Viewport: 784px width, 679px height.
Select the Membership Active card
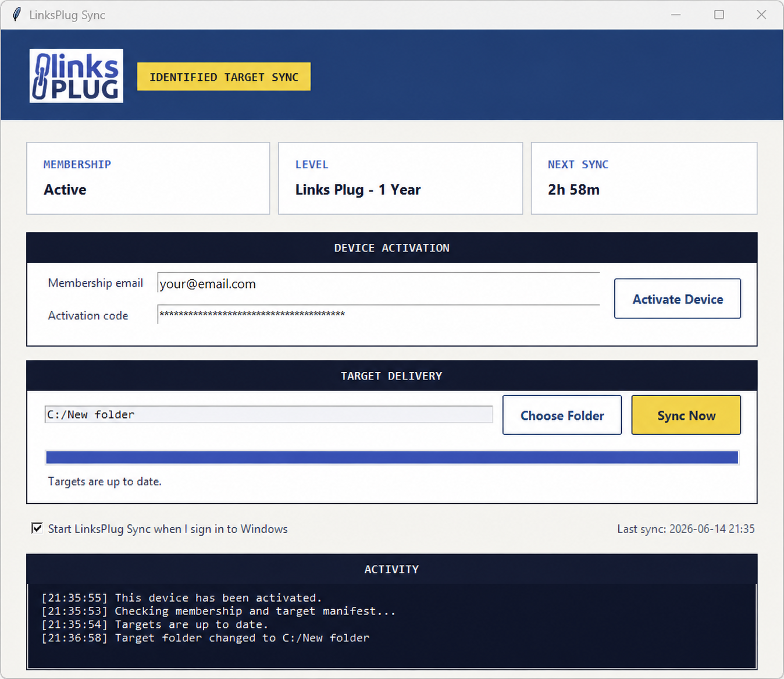148,178
